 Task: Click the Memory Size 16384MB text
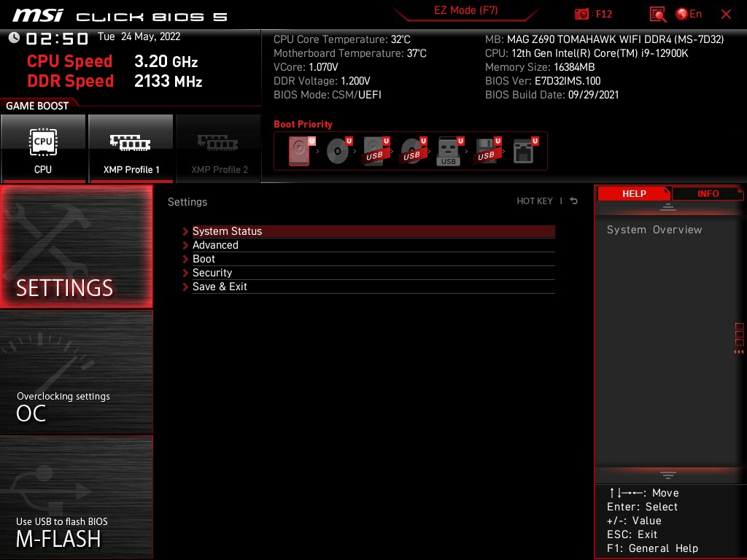(540, 67)
